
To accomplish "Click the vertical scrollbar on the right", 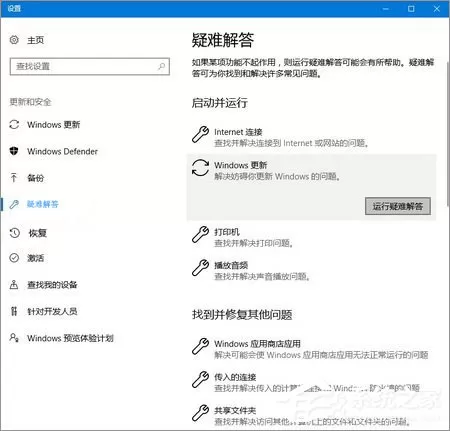I will coord(448,133).
